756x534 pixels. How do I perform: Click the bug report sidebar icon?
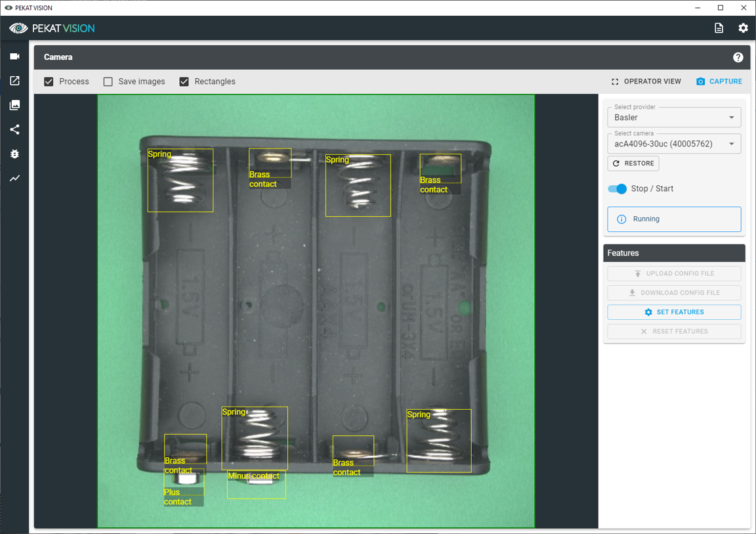pos(14,154)
